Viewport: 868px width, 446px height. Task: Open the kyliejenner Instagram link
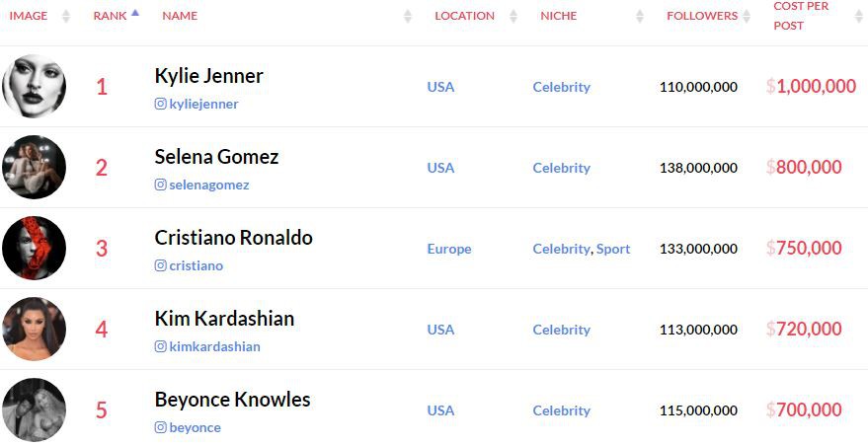pos(203,104)
